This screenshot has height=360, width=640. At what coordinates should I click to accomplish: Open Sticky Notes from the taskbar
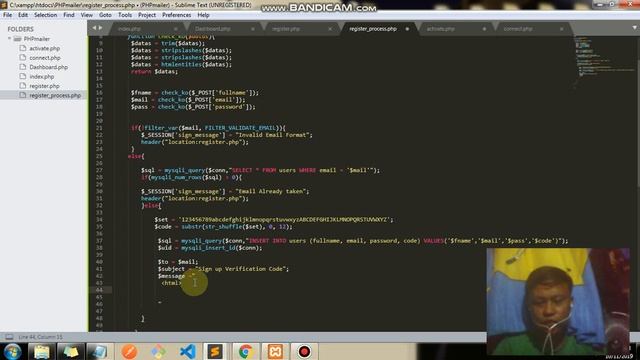coord(71,351)
